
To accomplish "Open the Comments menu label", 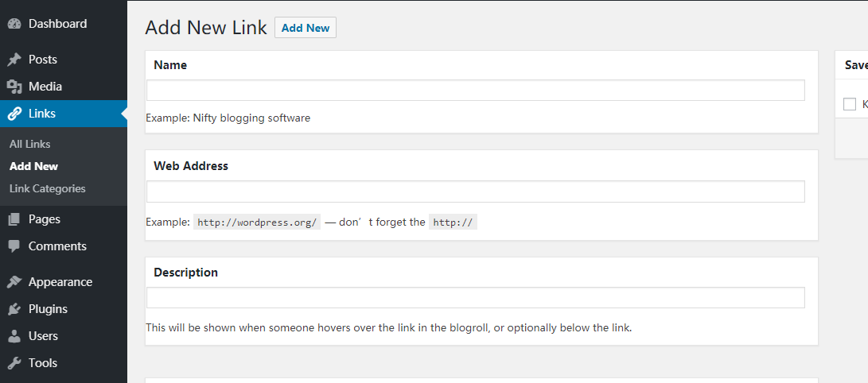I will (57, 246).
